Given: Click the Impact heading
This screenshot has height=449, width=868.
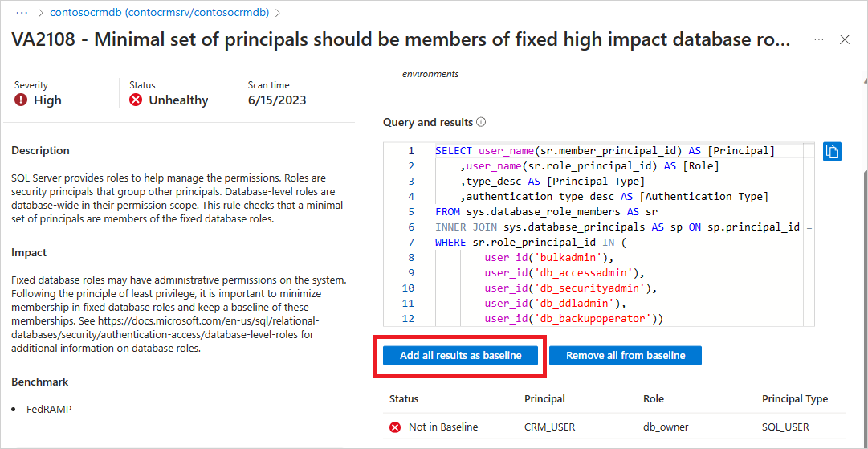Looking at the screenshot, I should (29, 252).
